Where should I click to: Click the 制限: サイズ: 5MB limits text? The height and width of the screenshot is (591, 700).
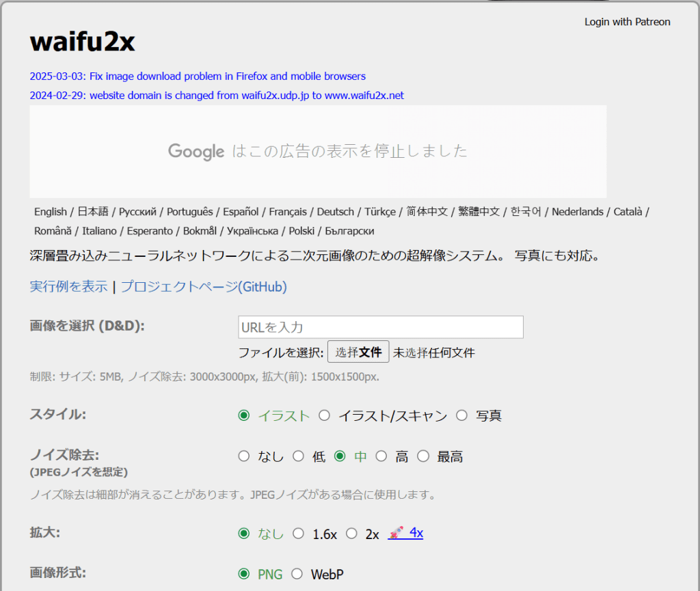tap(204, 377)
